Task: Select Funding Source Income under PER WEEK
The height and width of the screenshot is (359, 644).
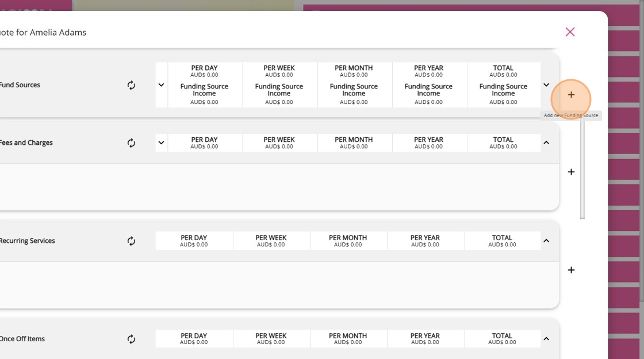Action: coord(279,90)
